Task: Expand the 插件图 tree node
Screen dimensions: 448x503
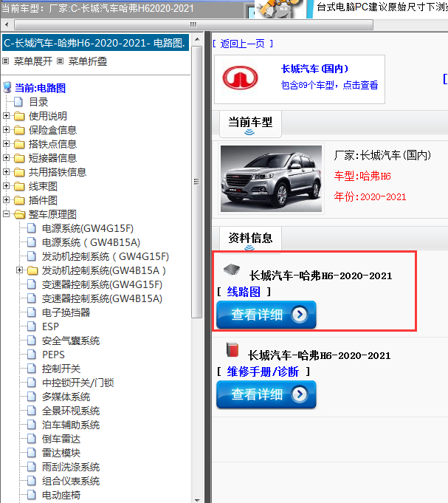Action: (6, 200)
